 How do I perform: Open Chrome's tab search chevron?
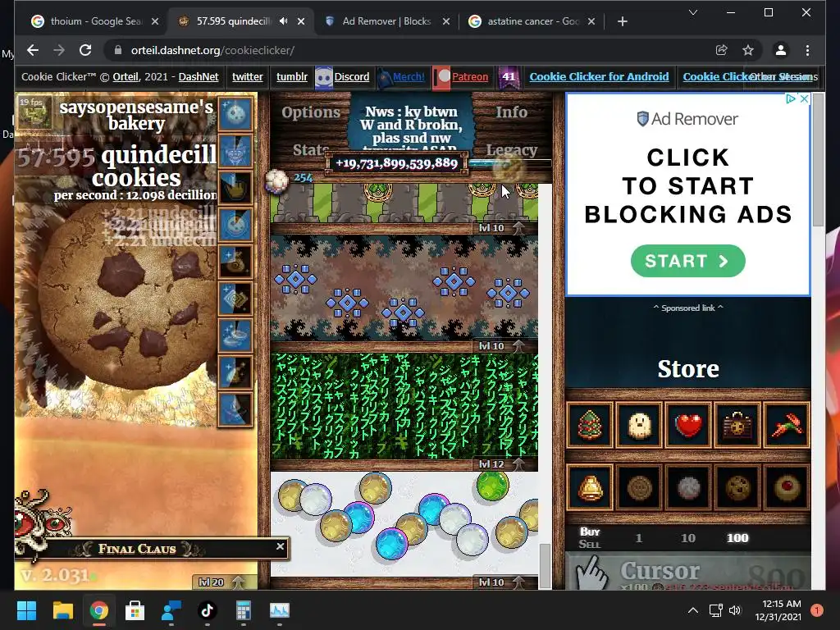pyautogui.click(x=692, y=12)
